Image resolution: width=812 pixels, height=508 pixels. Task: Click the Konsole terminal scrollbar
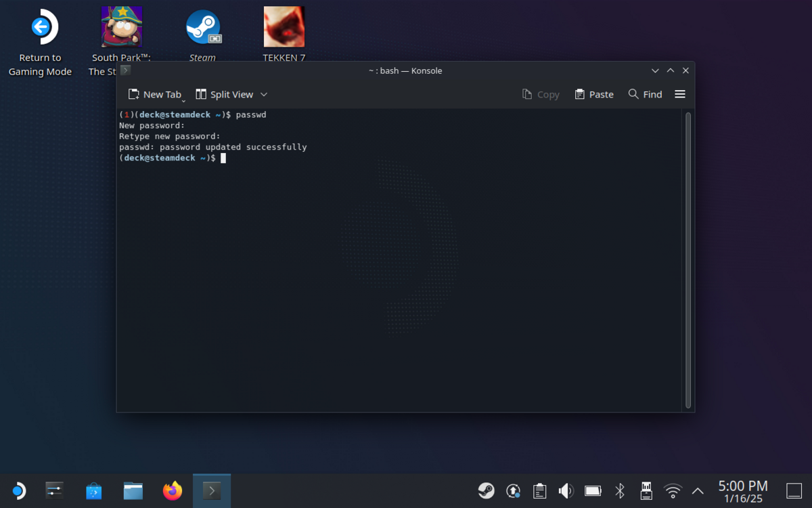tap(688, 260)
